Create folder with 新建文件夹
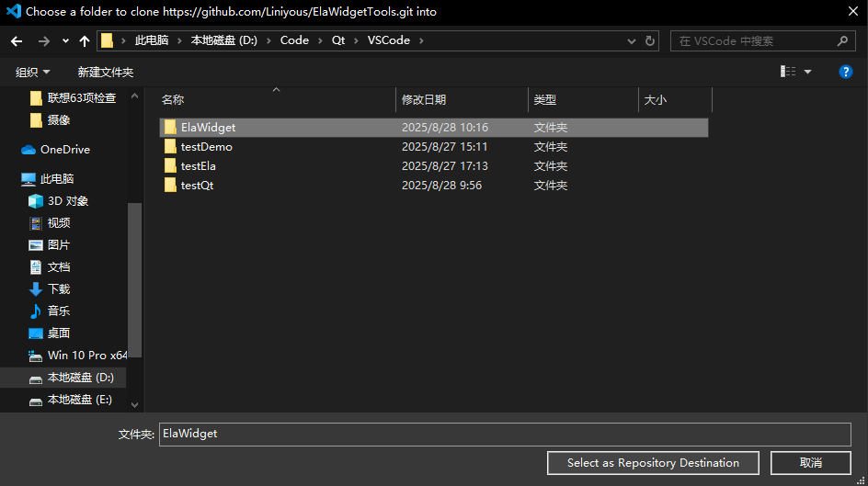The image size is (868, 486). pyautogui.click(x=105, y=73)
